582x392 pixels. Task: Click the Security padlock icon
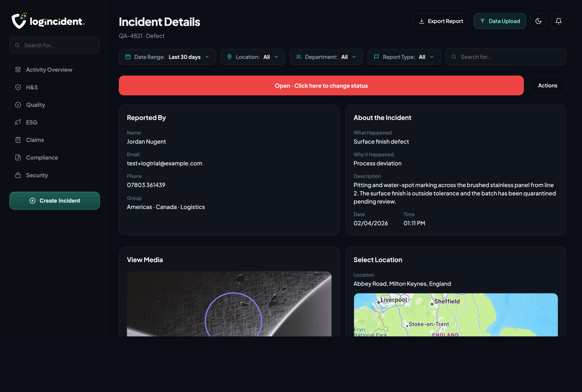click(x=18, y=175)
